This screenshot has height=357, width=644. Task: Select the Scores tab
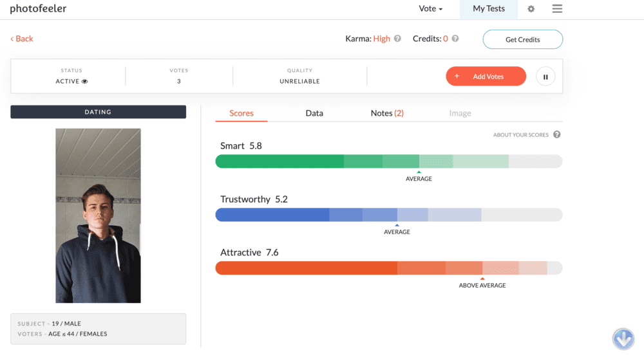coord(241,113)
